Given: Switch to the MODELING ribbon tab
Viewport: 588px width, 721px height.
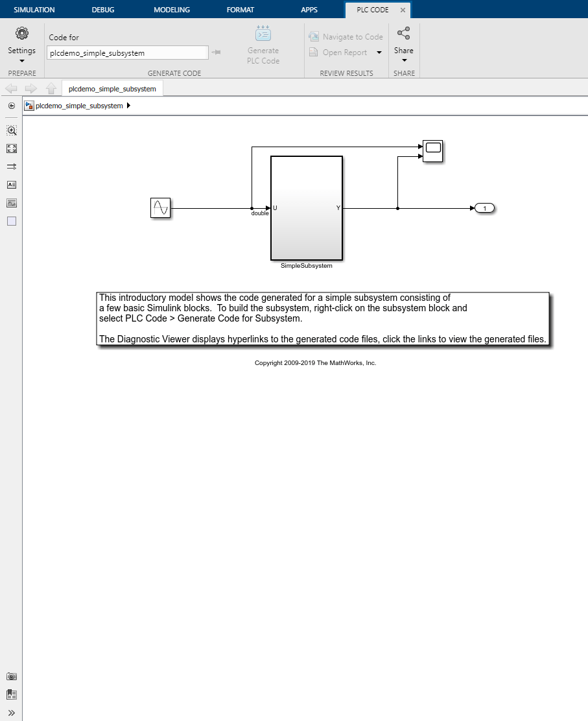Looking at the screenshot, I should pyautogui.click(x=171, y=9).
